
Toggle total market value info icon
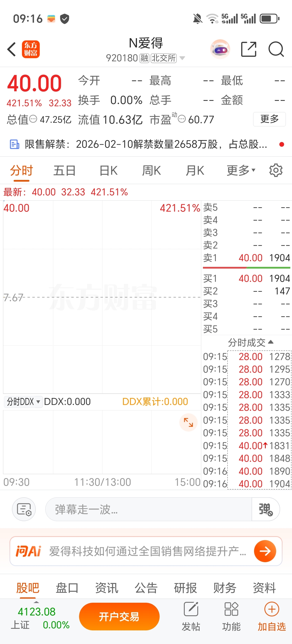point(33,119)
